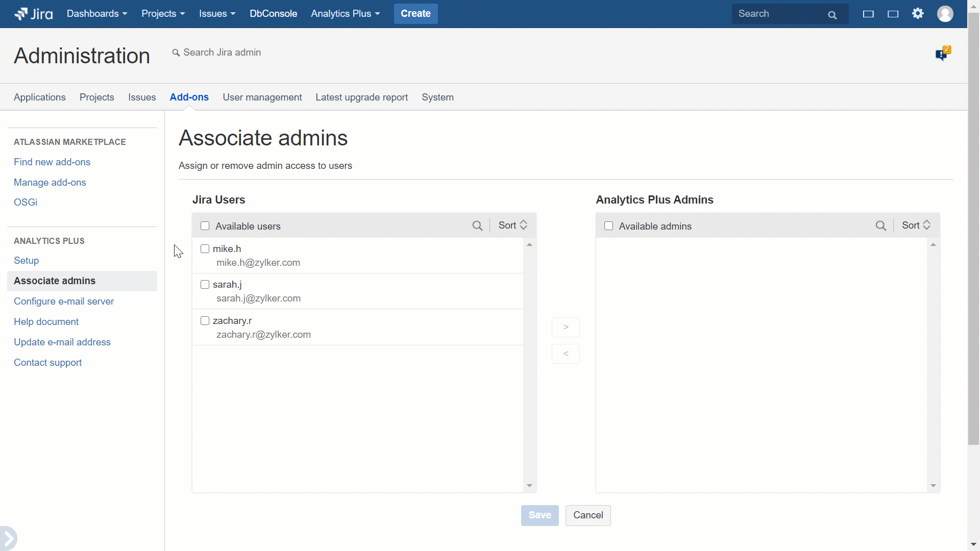Viewport: 980px width, 551px height.
Task: Open the settings gear icon
Action: point(918,14)
